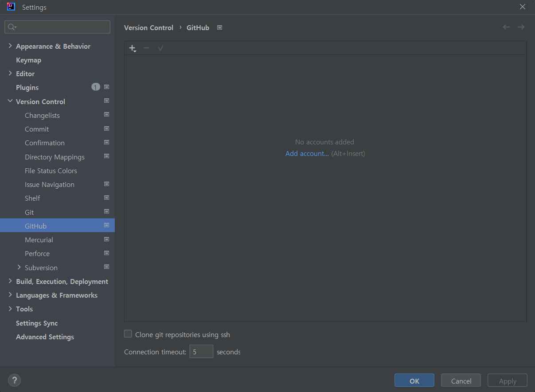Screen dimensions: 535x392
Task: Click the add account plus icon
Action: (x=133, y=48)
